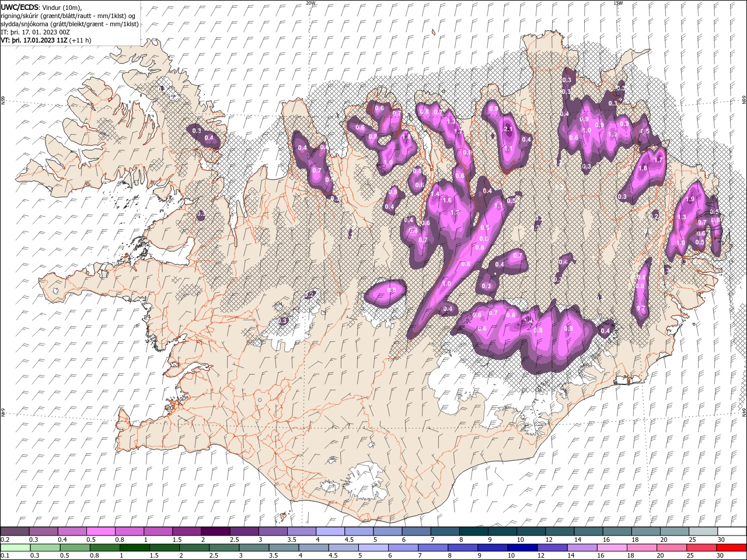Click the '0.4' label under the upper legend

62,540
